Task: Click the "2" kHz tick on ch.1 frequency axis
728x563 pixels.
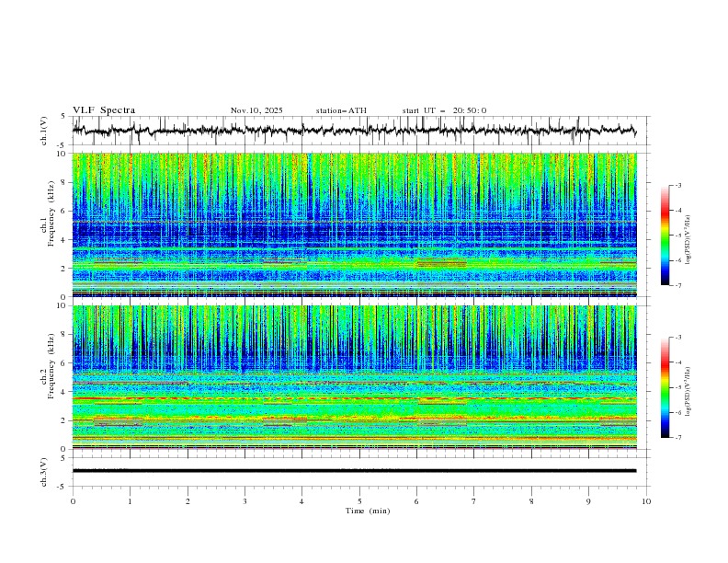Action: tap(63, 268)
